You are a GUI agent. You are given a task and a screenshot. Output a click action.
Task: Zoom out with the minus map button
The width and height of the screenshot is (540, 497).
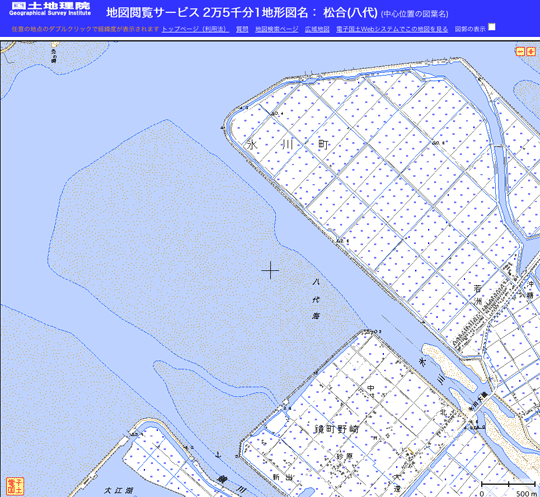(520, 52)
